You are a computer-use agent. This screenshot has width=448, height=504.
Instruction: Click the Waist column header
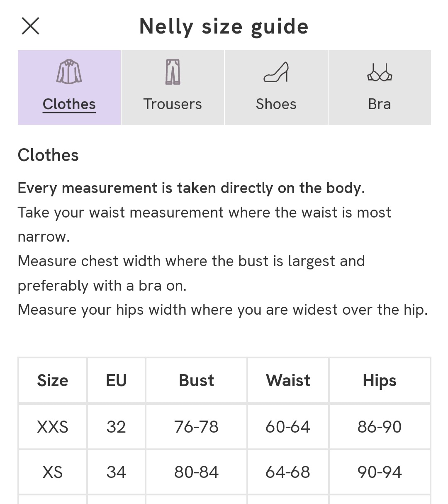[x=288, y=380]
